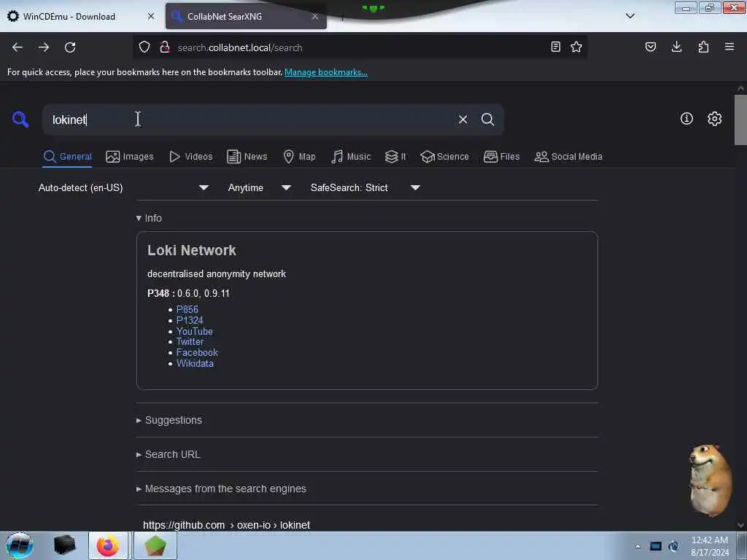747x560 pixels.
Task: Click the page vertical scrollbar thumb
Action: coord(740,119)
